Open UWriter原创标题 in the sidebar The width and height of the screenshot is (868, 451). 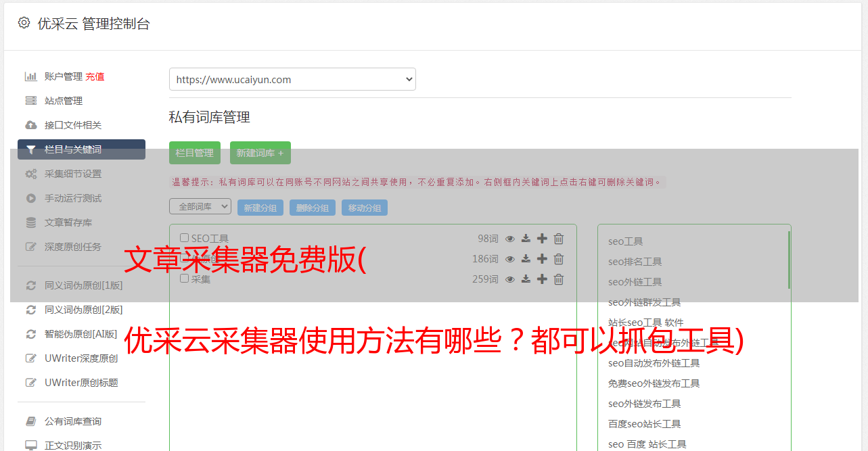tap(81, 383)
